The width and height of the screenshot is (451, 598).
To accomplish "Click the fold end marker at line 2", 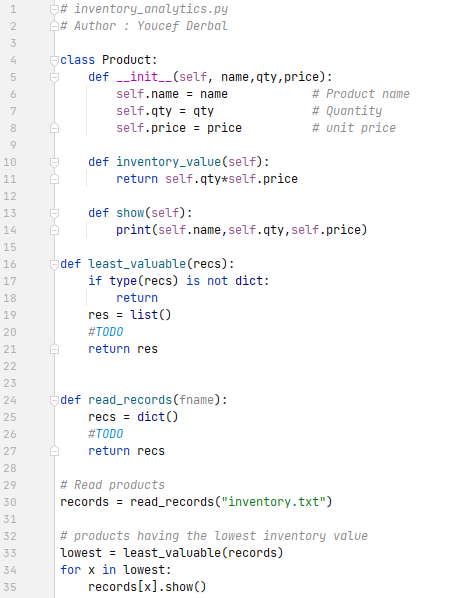I will pos(55,26).
